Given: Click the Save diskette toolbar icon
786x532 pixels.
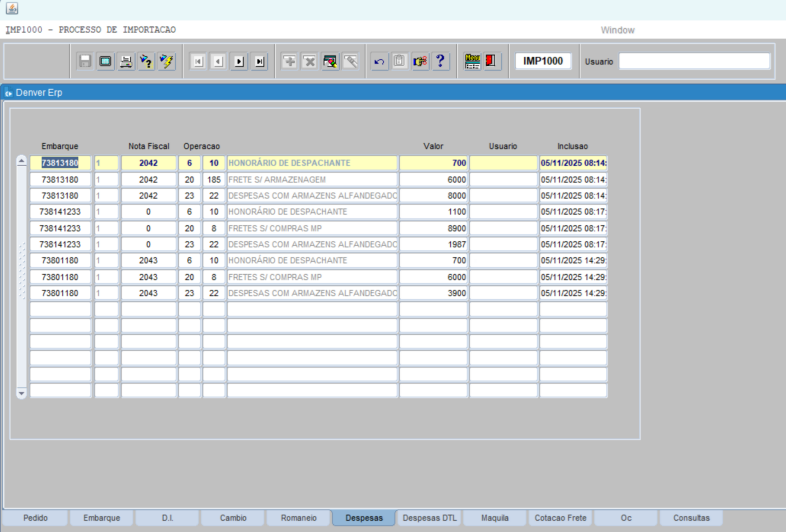Looking at the screenshot, I should [x=85, y=62].
